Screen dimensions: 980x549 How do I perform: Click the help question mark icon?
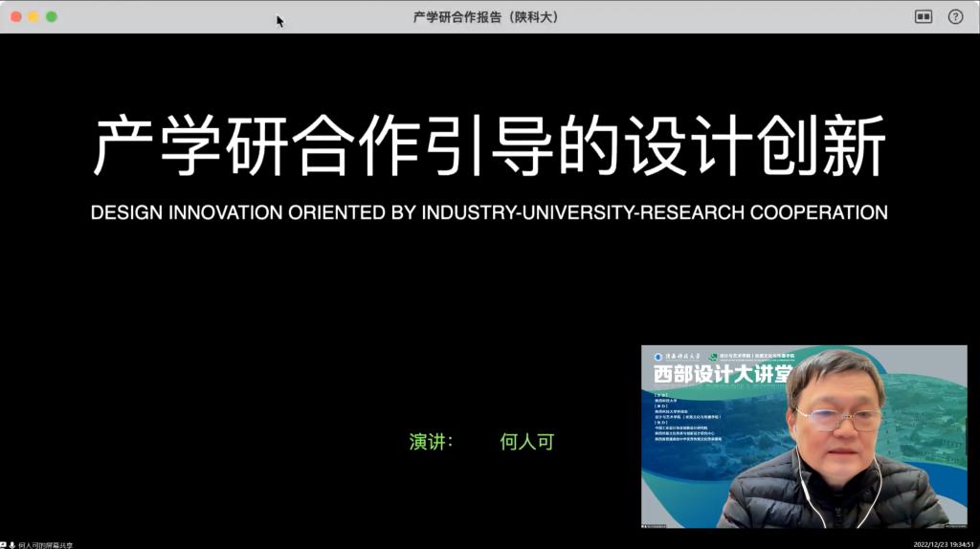[x=955, y=16]
